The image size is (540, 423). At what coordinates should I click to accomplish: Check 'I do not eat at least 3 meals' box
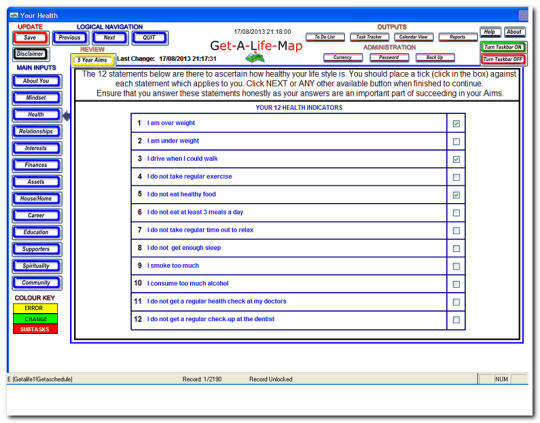(x=456, y=213)
